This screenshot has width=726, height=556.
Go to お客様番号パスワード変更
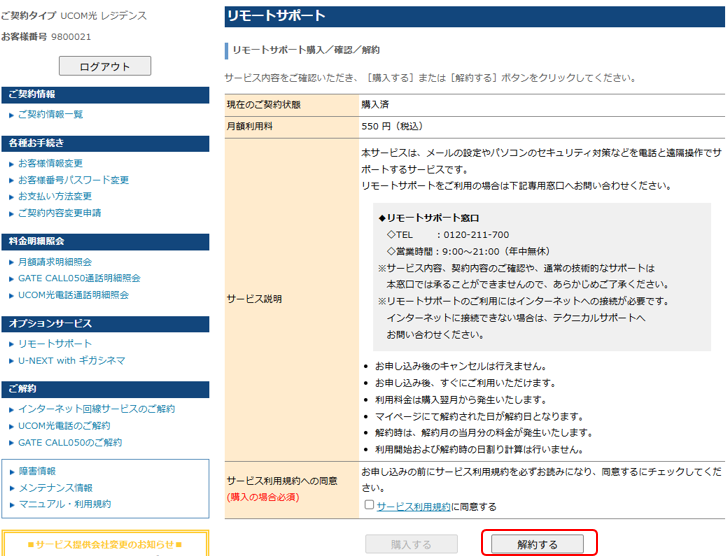click(x=73, y=180)
